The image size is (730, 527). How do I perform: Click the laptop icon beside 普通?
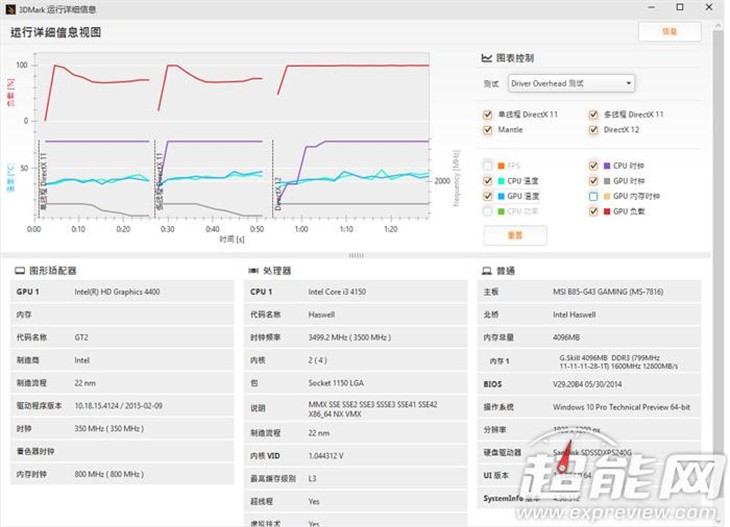tap(487, 270)
